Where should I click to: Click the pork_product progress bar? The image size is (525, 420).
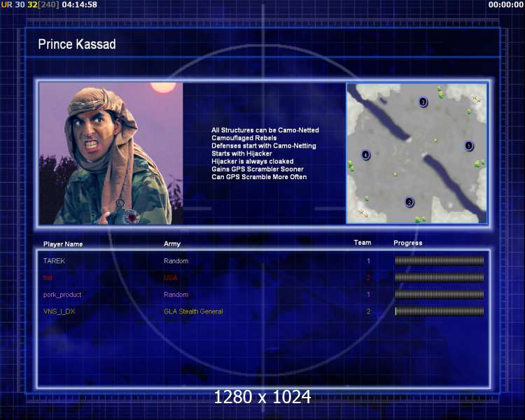(440, 295)
